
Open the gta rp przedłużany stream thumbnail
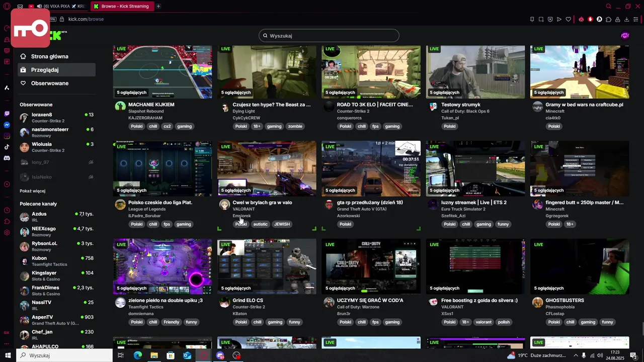click(x=371, y=168)
